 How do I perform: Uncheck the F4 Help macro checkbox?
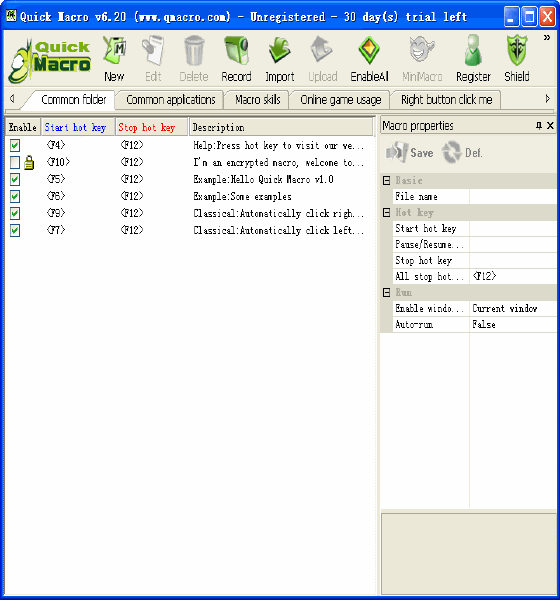(15, 145)
